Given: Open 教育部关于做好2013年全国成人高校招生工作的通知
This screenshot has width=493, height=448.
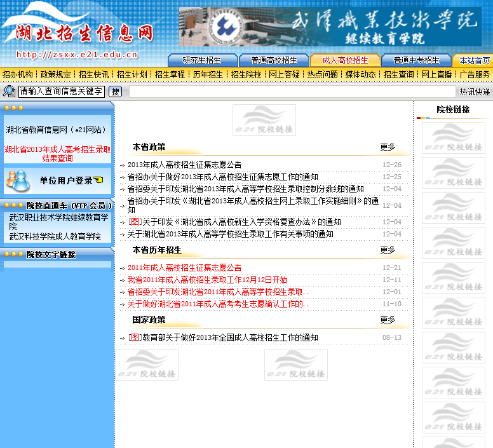Looking at the screenshot, I should [x=222, y=337].
